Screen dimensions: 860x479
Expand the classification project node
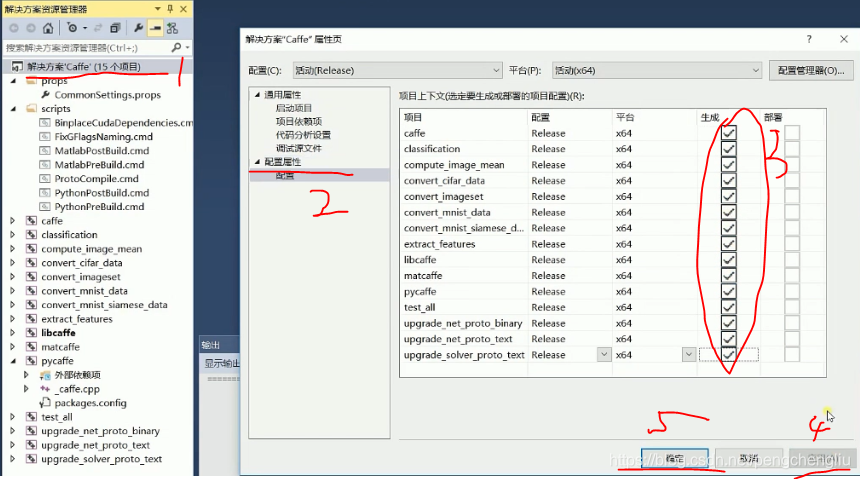tap(13, 234)
